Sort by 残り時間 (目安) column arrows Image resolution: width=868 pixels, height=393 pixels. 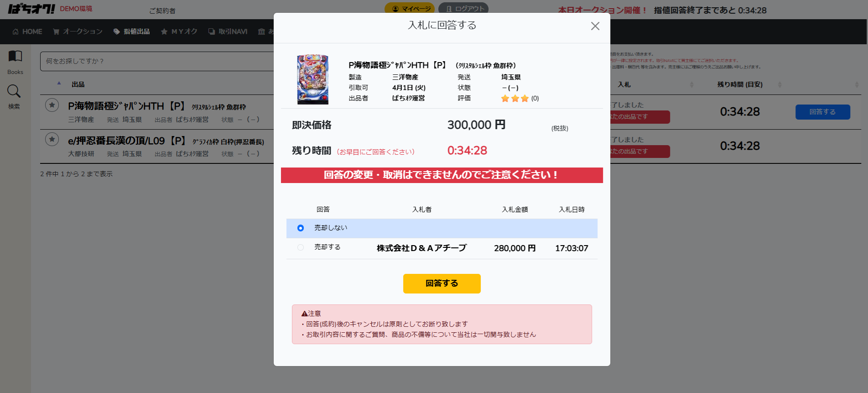pos(780,84)
